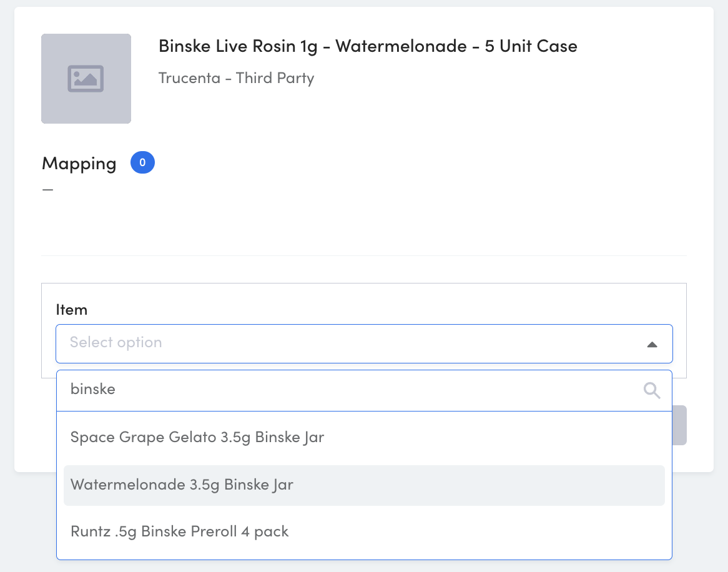
Task: Click the Mapping section heading
Action: (x=79, y=164)
